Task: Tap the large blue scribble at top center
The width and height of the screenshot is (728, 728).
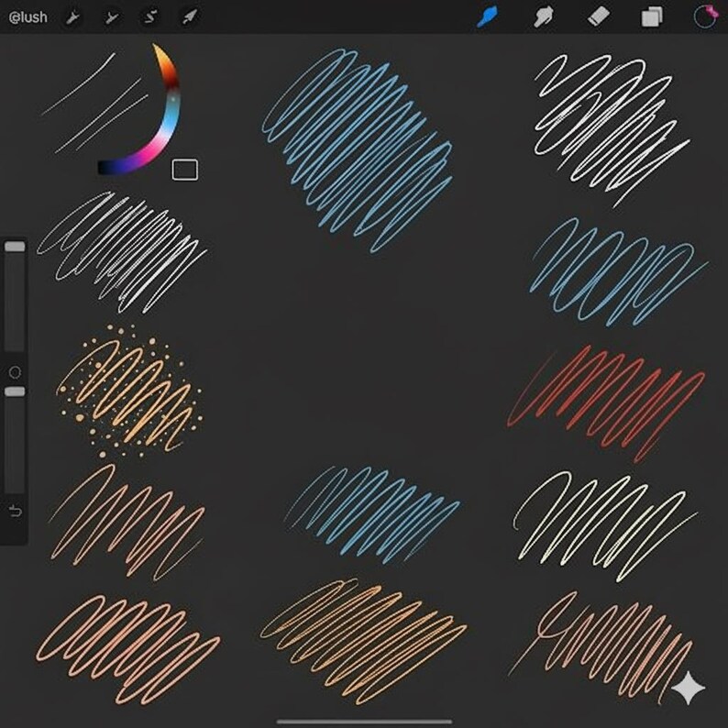Action: [x=357, y=150]
